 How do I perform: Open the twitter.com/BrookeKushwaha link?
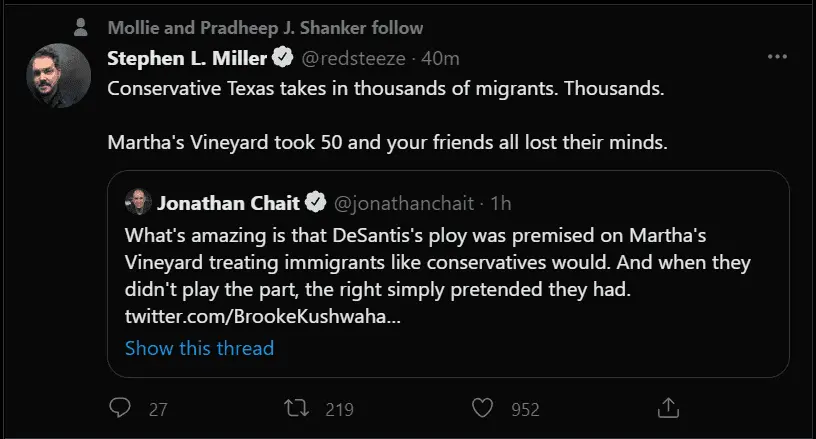[x=263, y=317]
